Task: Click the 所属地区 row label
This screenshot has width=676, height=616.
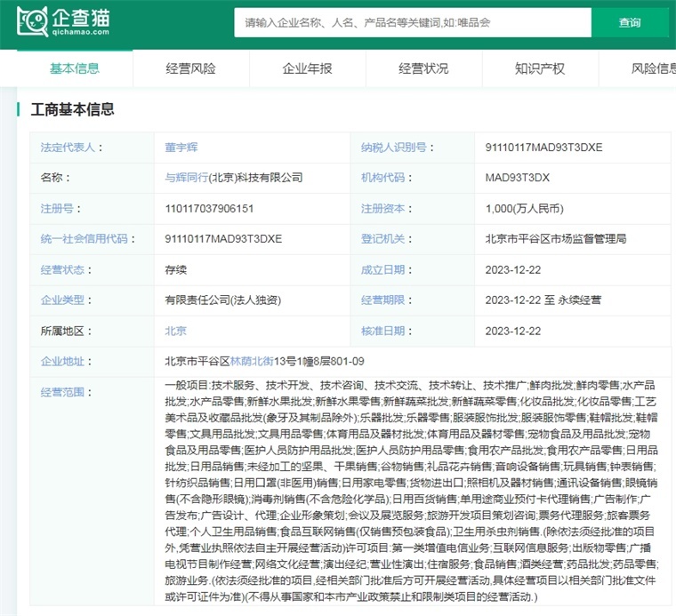Action: 66,331
